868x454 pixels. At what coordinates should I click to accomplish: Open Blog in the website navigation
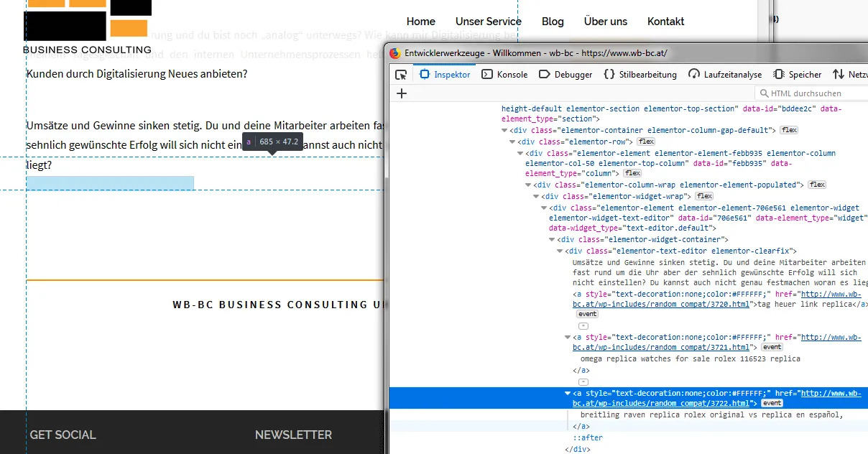point(553,22)
